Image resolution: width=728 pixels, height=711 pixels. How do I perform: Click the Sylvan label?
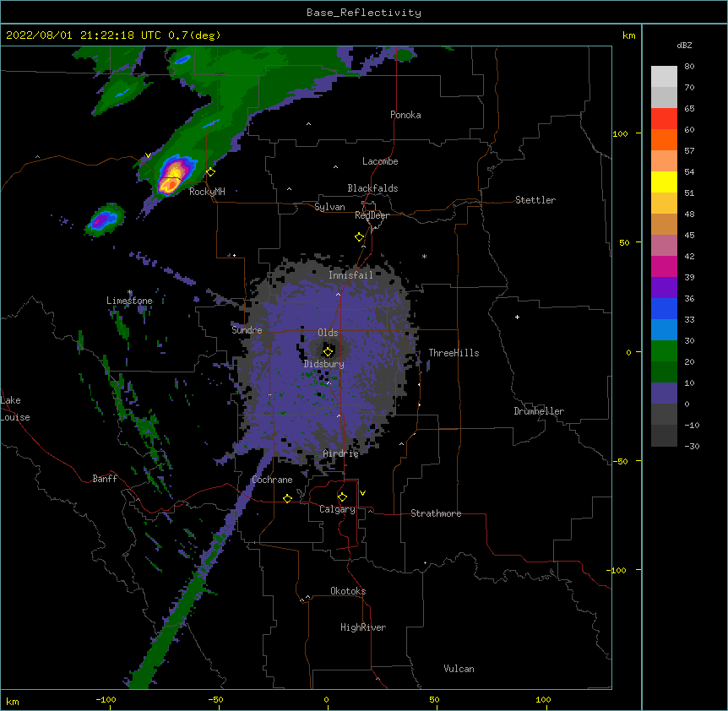pyautogui.click(x=329, y=207)
